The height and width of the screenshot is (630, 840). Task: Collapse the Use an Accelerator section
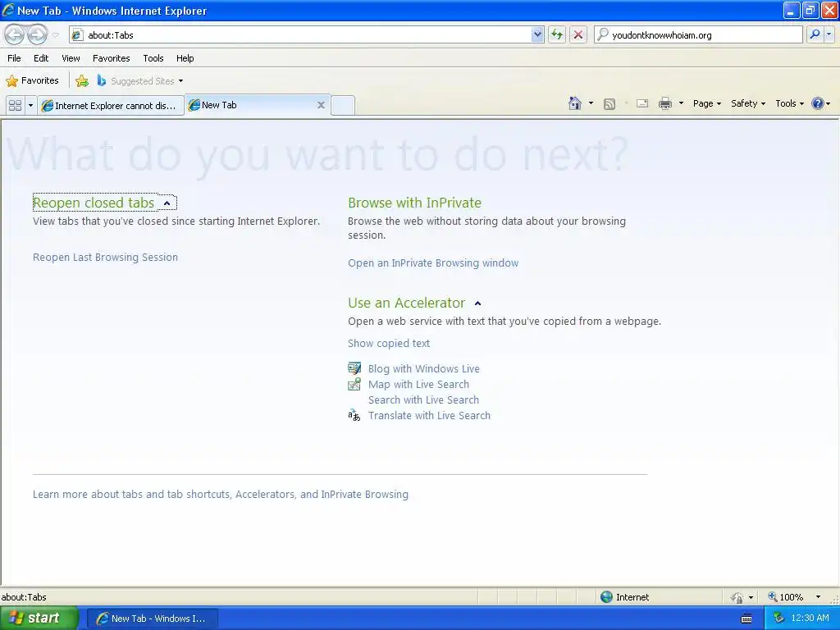click(478, 304)
